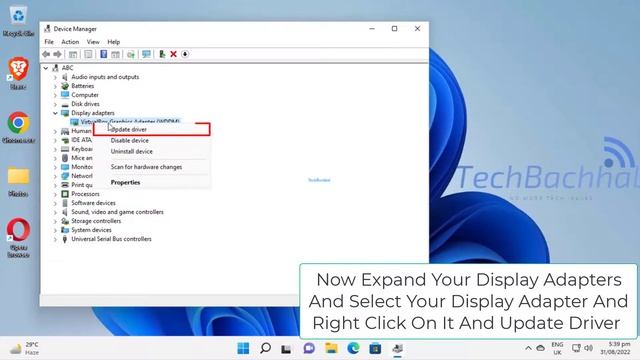Click the Back arrow in the toolbar
Image resolution: width=640 pixels, height=360 pixels.
[x=46, y=54]
